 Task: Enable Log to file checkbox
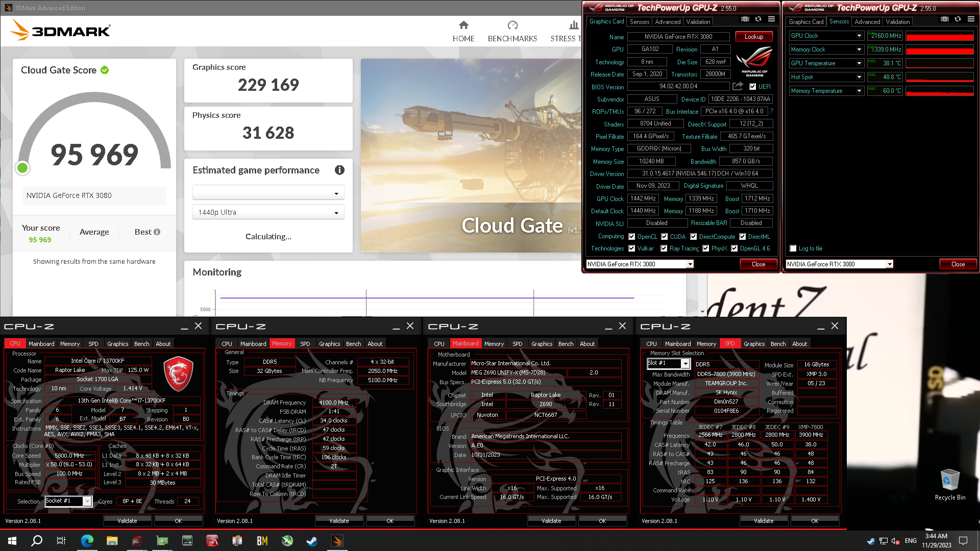tap(793, 248)
